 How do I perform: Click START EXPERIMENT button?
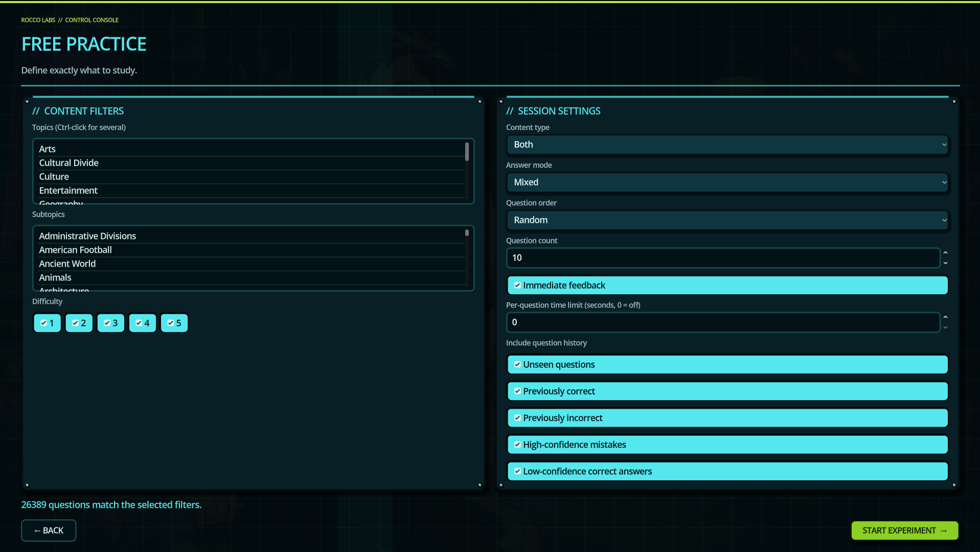click(905, 531)
